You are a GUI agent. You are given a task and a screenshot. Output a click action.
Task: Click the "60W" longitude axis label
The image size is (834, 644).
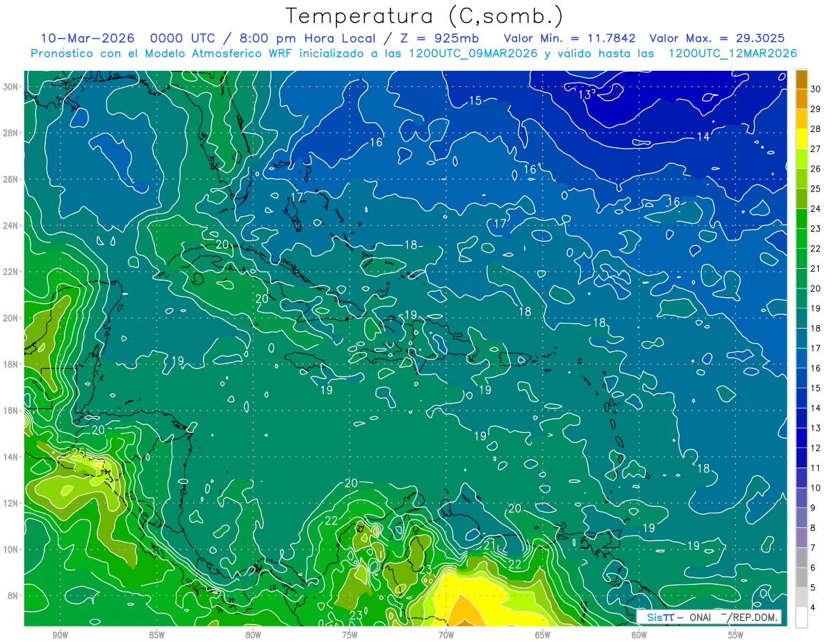coord(639,636)
